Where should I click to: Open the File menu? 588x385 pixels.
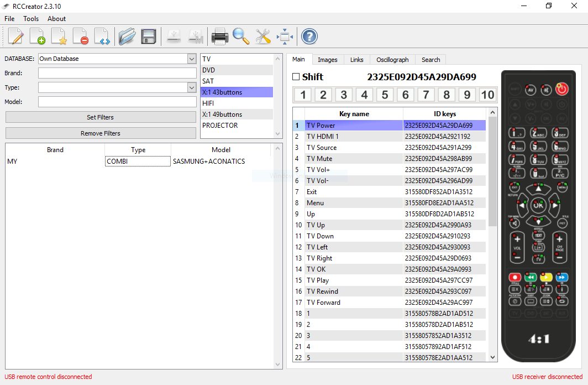pyautogui.click(x=9, y=19)
